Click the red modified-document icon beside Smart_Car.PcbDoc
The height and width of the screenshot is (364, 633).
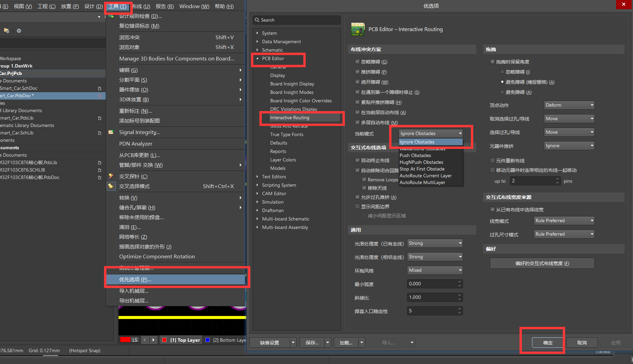100,96
